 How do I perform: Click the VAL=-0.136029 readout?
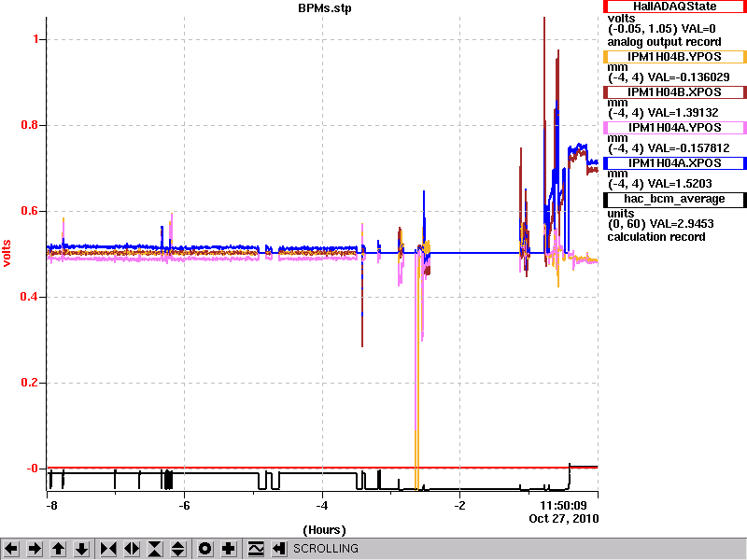(x=689, y=77)
